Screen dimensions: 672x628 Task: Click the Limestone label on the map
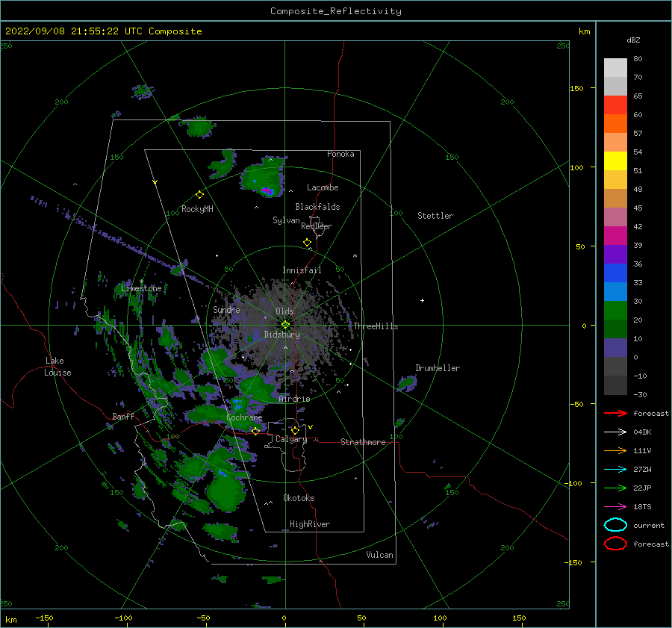pos(141,288)
